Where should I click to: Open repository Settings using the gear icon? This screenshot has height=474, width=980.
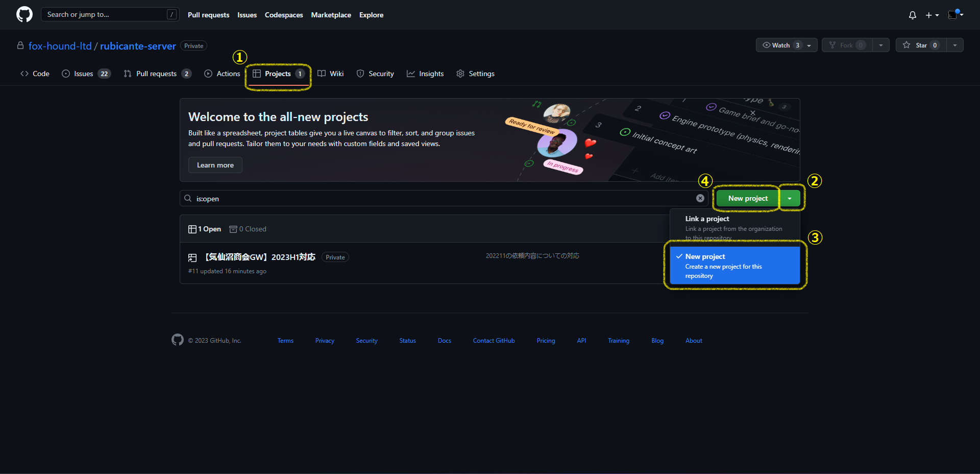(460, 74)
